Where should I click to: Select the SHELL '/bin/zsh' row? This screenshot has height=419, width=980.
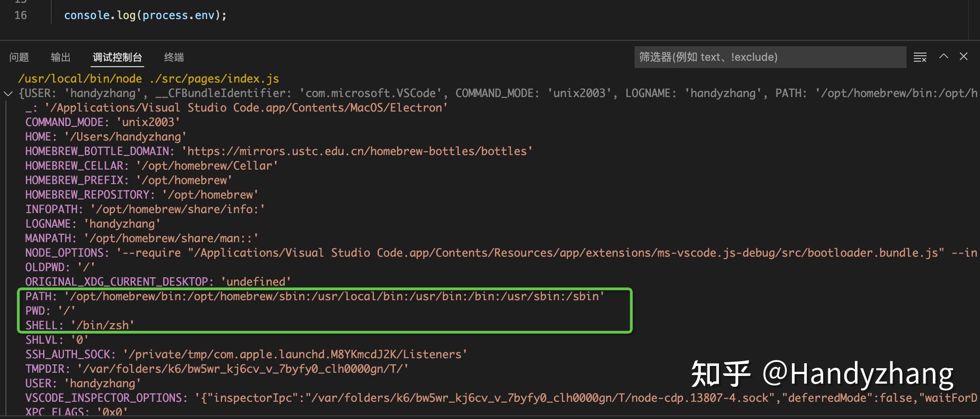click(80, 326)
